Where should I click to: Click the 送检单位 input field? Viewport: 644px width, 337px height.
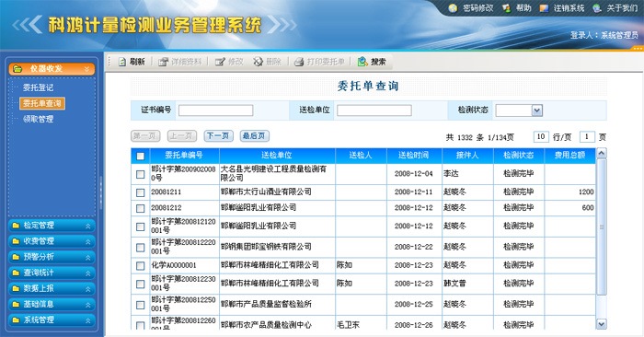click(x=374, y=110)
